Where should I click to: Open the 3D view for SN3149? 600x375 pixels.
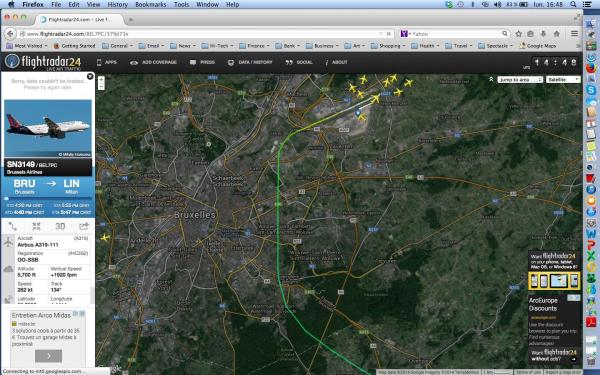coord(60,226)
